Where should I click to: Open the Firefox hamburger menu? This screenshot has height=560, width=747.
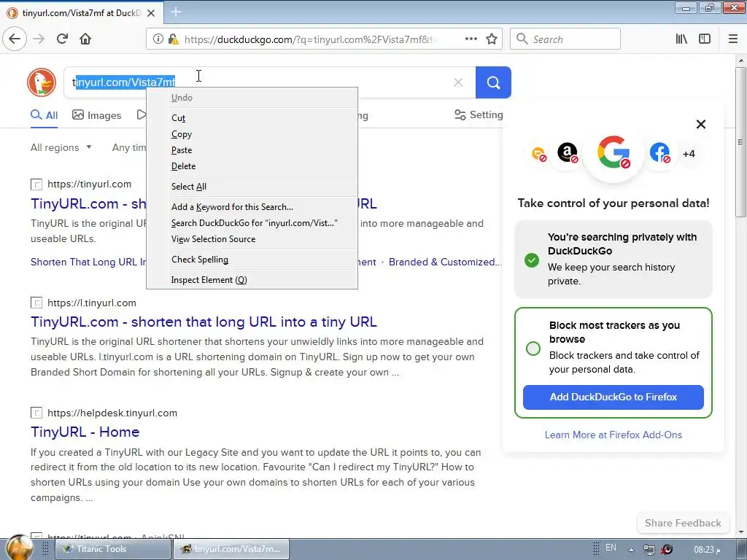tap(732, 39)
